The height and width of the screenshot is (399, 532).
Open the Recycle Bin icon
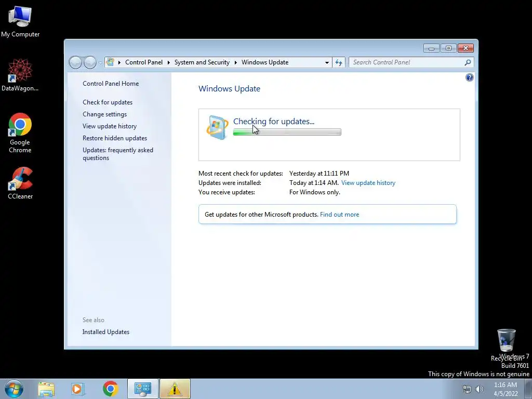506,344
